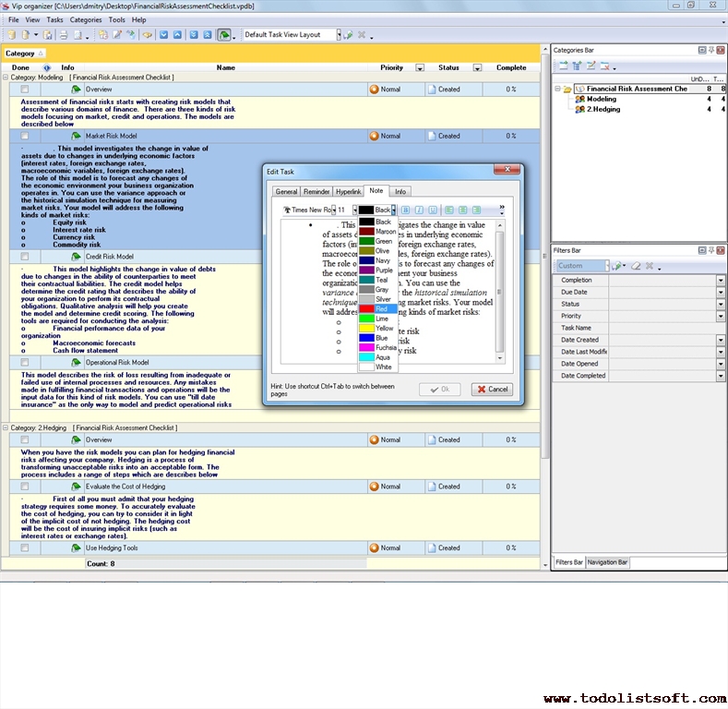
Task: Collapse the Financial Risk Assessment tree node
Action: [558, 89]
